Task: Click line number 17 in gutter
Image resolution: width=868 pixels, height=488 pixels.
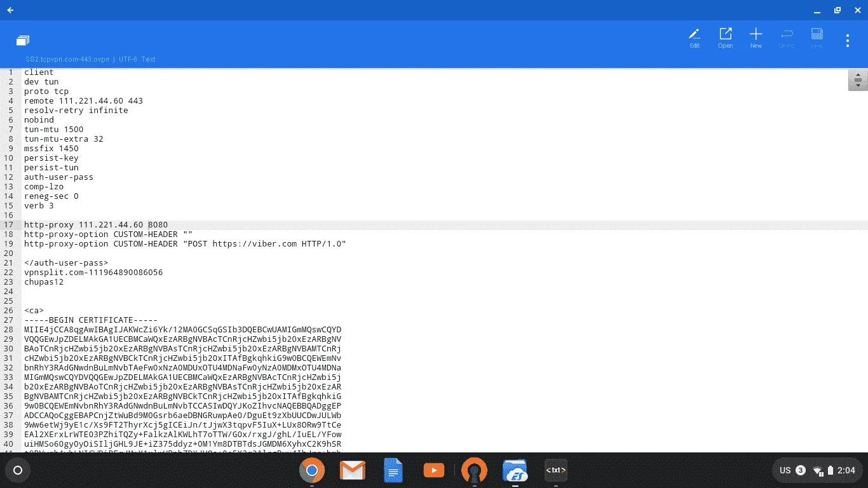Action: [x=9, y=225]
